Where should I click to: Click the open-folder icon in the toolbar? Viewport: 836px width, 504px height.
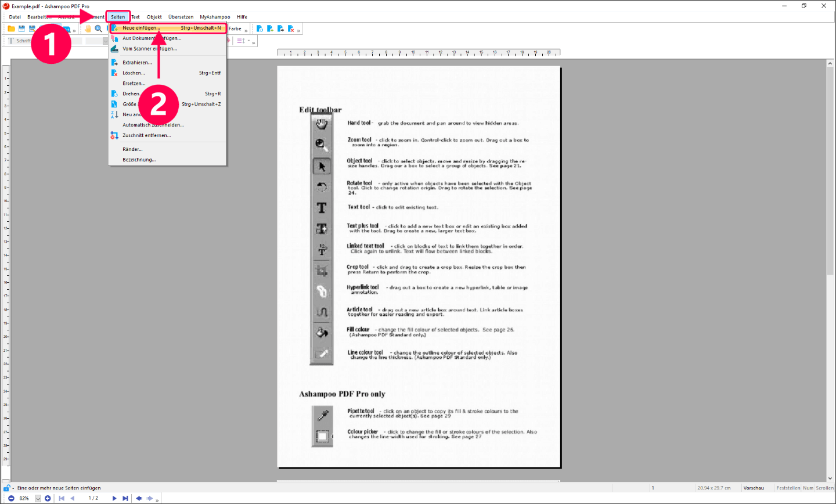pos(11,28)
